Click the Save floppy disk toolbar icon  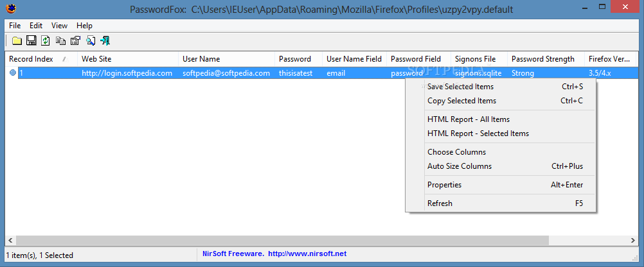coord(31,40)
